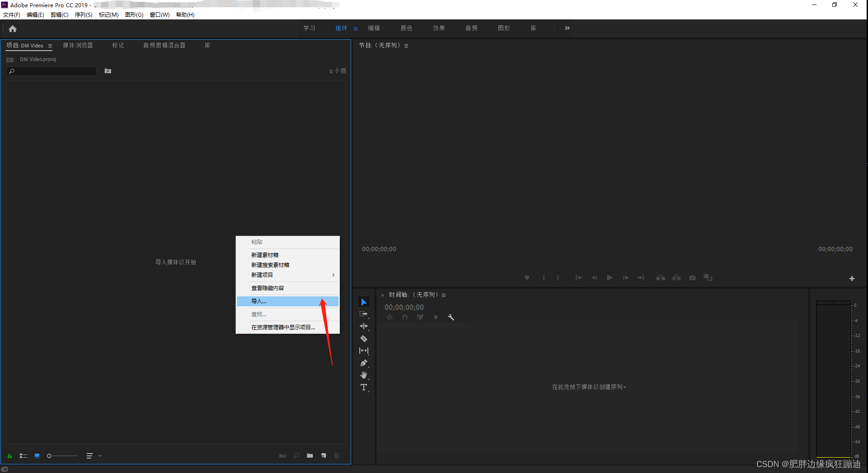Select the Type tool

coord(364,387)
